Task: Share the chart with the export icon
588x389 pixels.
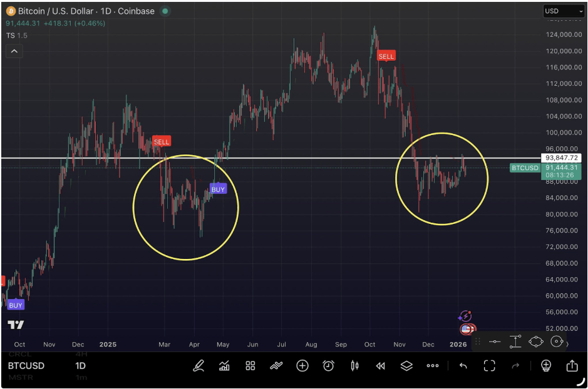Action: [570, 366]
